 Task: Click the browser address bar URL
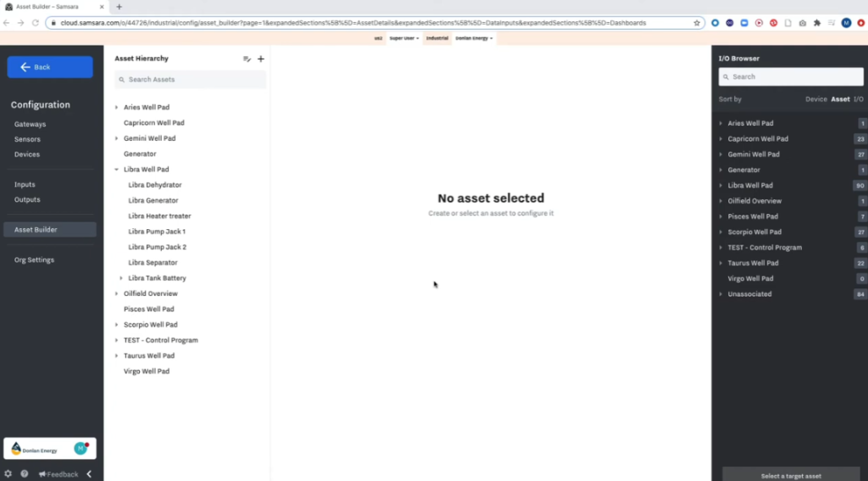353,23
